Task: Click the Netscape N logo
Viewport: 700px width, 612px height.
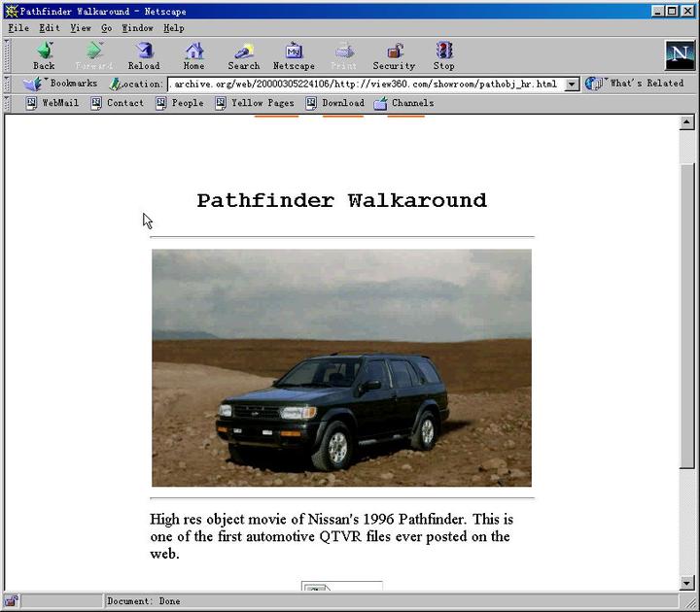Action: click(680, 55)
